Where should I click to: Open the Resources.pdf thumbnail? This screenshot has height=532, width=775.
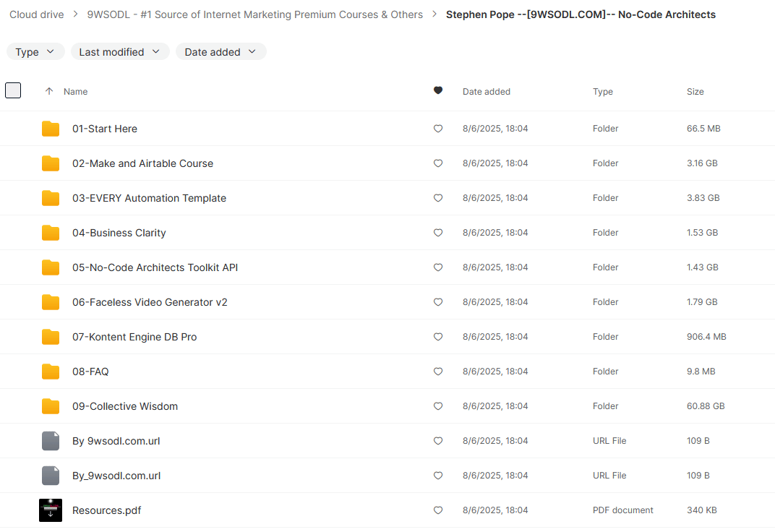[51, 510]
